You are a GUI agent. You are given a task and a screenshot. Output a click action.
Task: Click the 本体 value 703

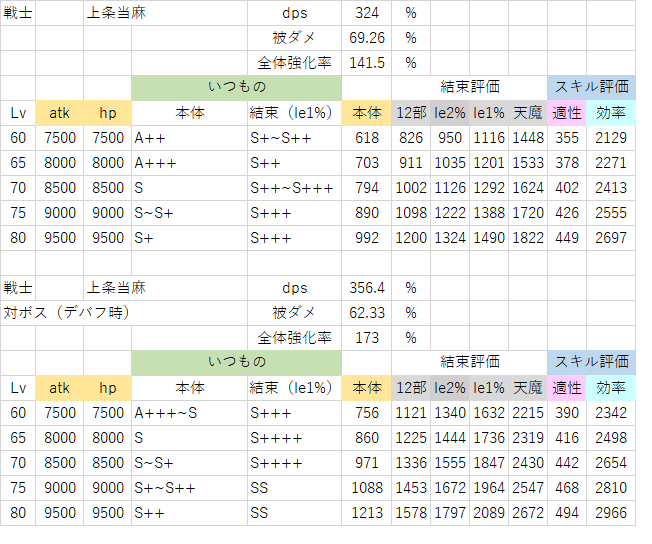click(366, 163)
